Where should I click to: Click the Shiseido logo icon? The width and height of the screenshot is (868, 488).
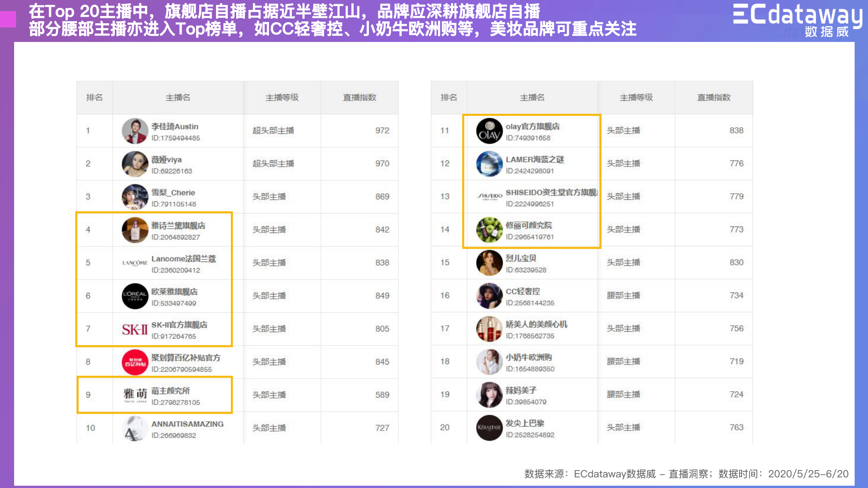489,196
